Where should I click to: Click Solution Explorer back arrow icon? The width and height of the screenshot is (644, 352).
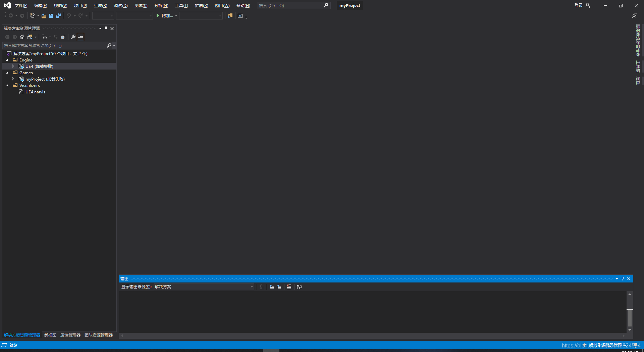(x=7, y=37)
